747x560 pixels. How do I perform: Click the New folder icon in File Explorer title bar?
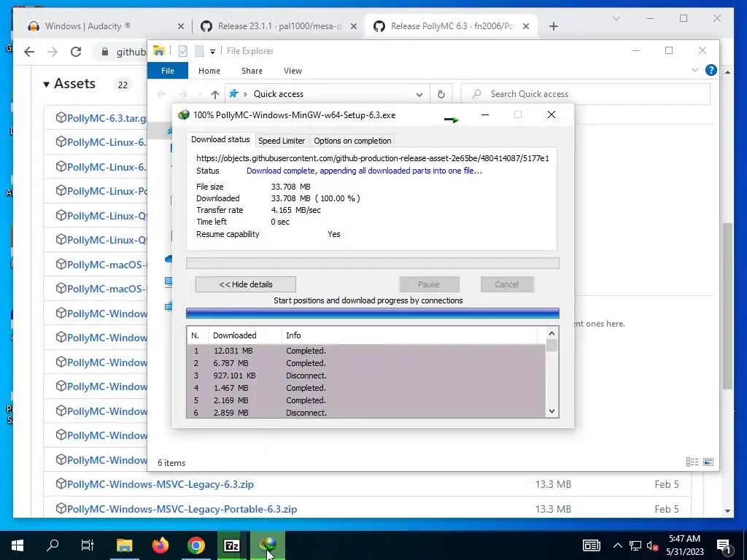pyautogui.click(x=199, y=51)
